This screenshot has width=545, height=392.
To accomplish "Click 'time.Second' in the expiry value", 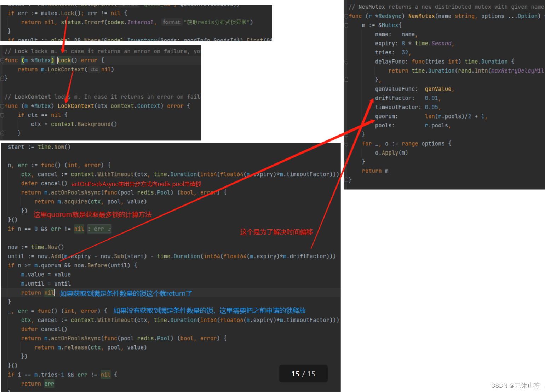I will pos(433,44).
